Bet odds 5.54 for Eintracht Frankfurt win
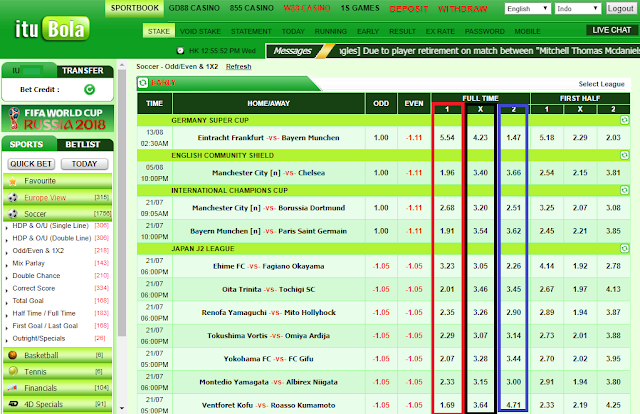Image resolution: width=640 pixels, height=414 pixels. [447, 138]
